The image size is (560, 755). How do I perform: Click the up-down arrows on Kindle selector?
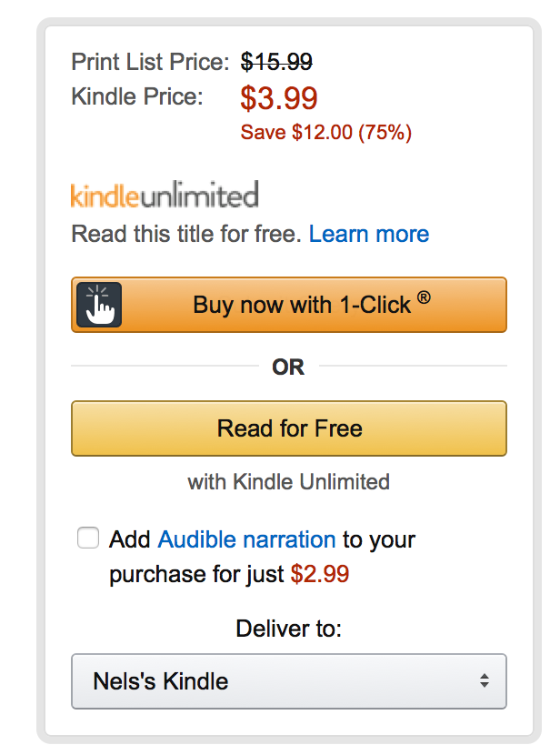[485, 681]
